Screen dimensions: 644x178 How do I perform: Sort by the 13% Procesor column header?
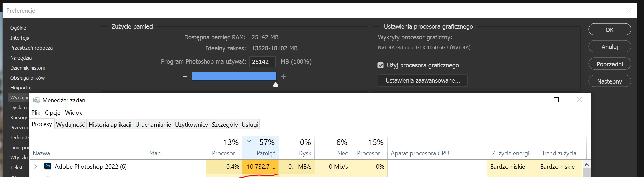point(224,148)
